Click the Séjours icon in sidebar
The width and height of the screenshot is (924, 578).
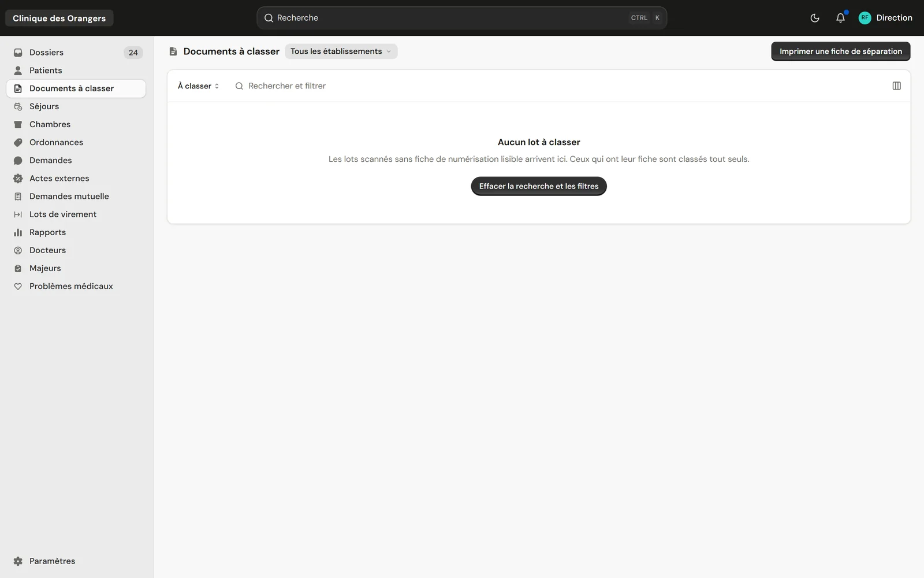[18, 106]
